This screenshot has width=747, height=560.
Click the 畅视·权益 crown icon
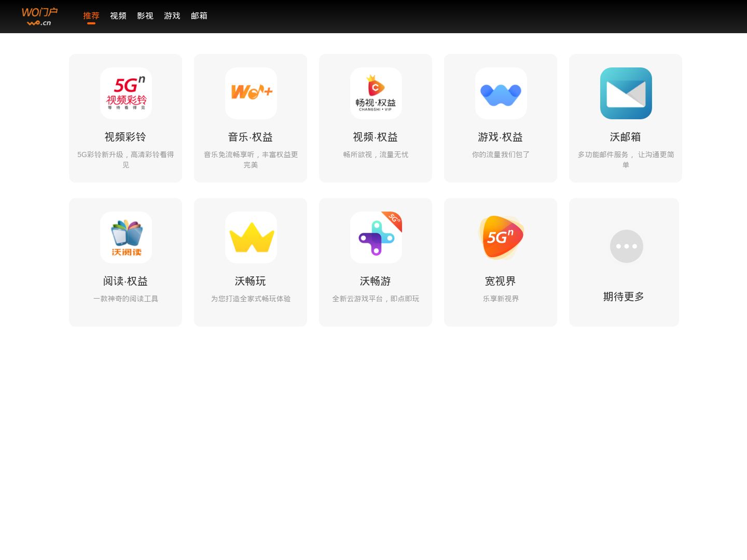[376, 93]
